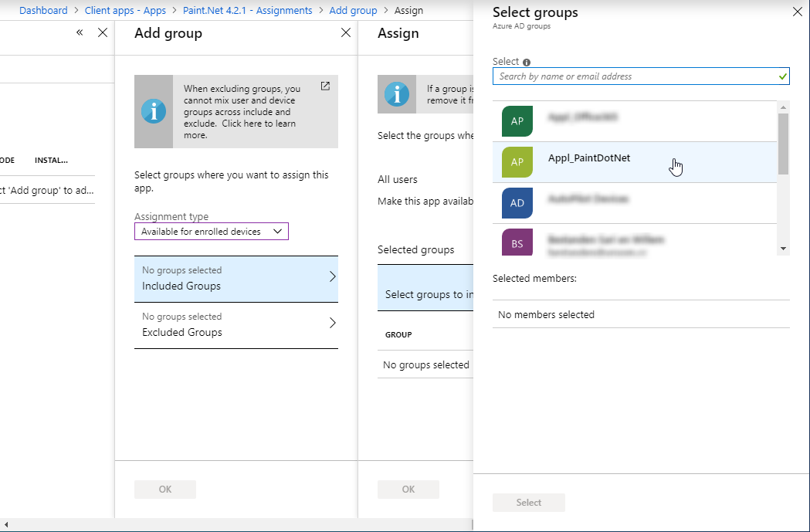
Task: Click the external link icon in info box
Action: [325, 86]
